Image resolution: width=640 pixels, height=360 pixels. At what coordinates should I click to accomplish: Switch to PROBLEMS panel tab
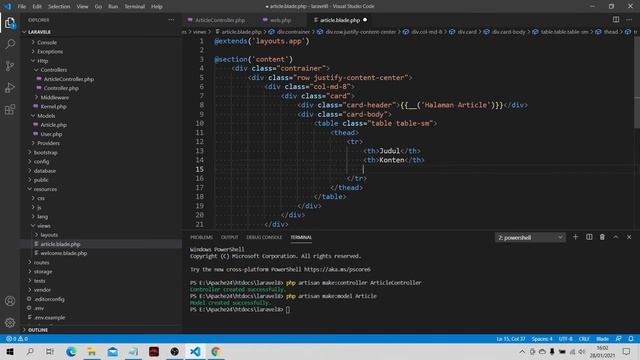[201, 237]
